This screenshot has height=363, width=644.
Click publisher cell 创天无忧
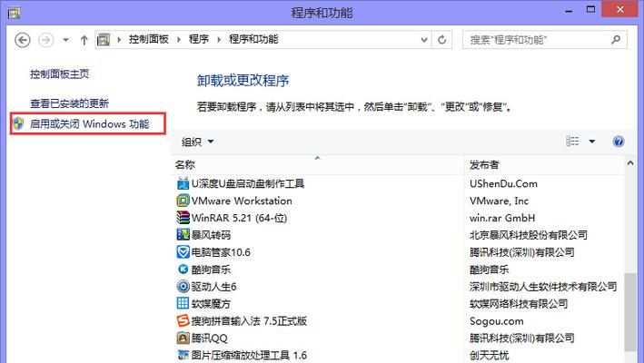pyautogui.click(x=490, y=355)
